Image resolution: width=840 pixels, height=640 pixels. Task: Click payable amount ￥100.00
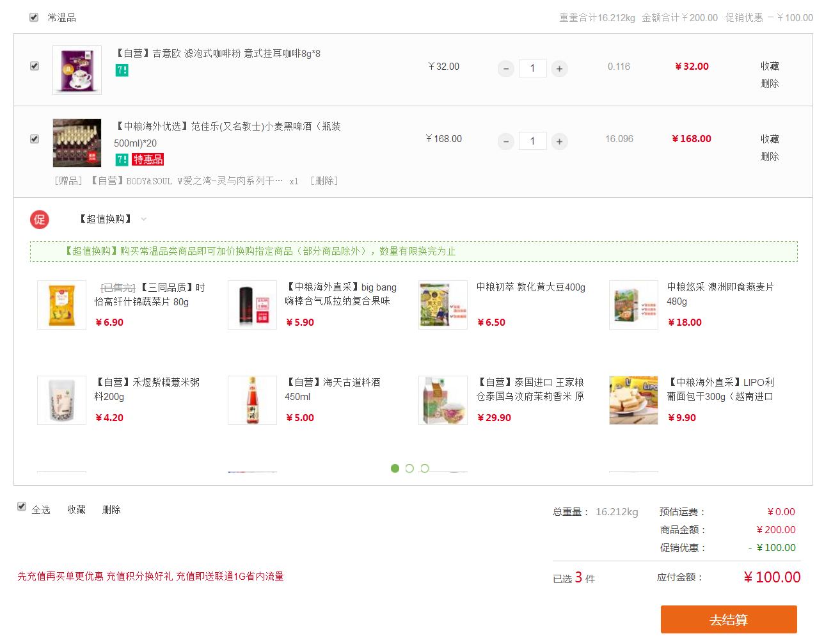pyautogui.click(x=772, y=577)
